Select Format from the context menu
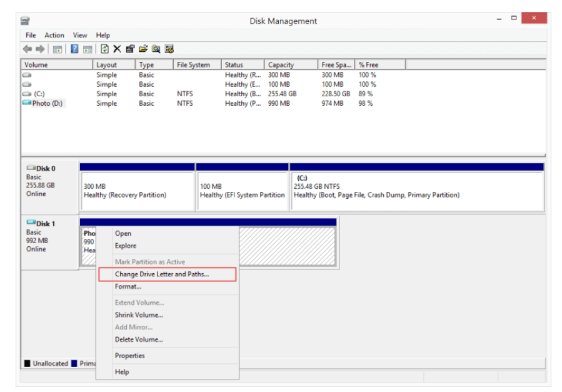 coord(128,286)
